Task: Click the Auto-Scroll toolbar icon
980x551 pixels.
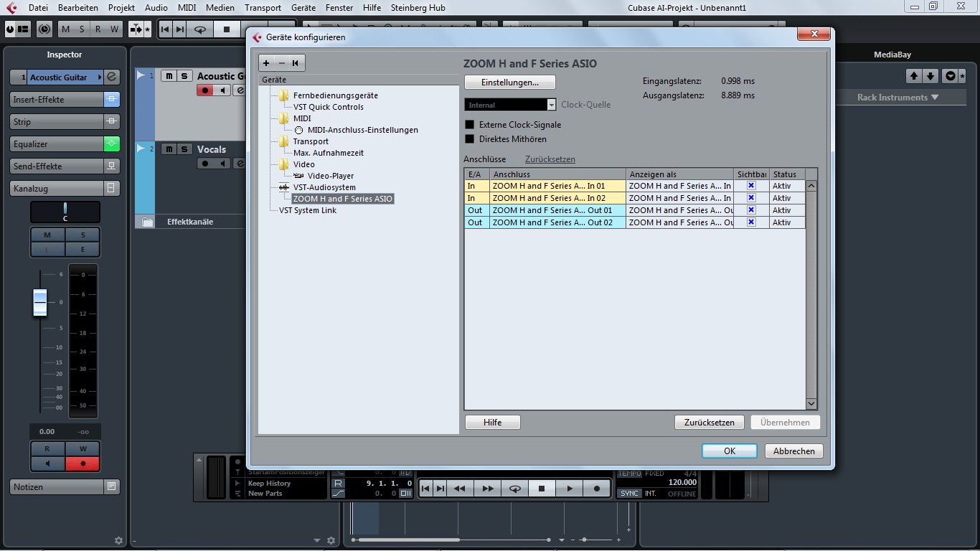Action: pyautogui.click(x=136, y=29)
